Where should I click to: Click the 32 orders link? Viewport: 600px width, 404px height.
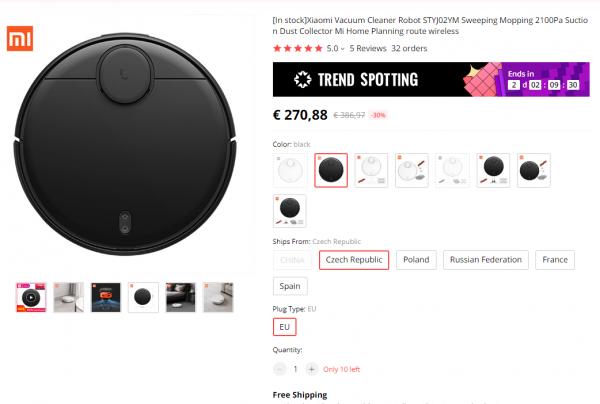pos(409,49)
